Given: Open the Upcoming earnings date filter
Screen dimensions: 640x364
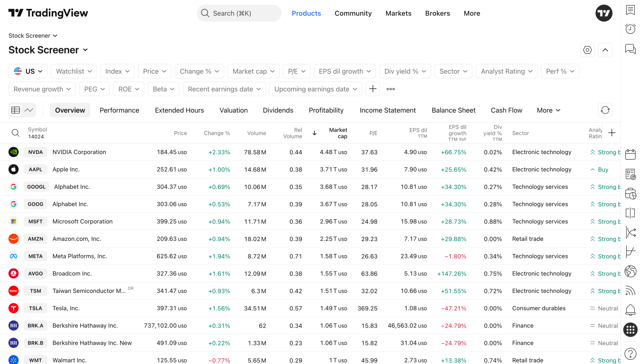Looking at the screenshot, I should [315, 89].
